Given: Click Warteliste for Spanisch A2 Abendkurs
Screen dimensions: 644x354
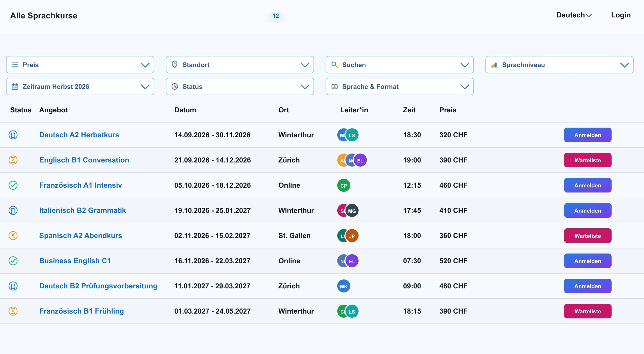Looking at the screenshot, I should 588,236.
